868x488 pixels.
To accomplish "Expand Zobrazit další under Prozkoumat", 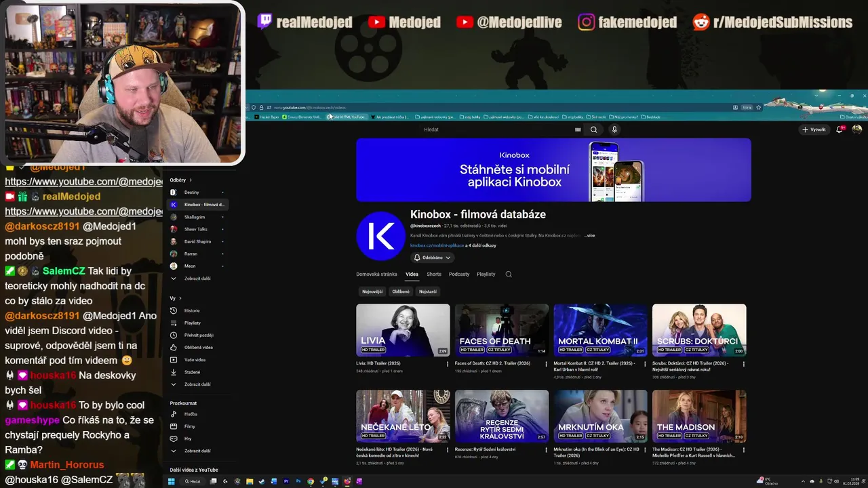I will [x=197, y=451].
